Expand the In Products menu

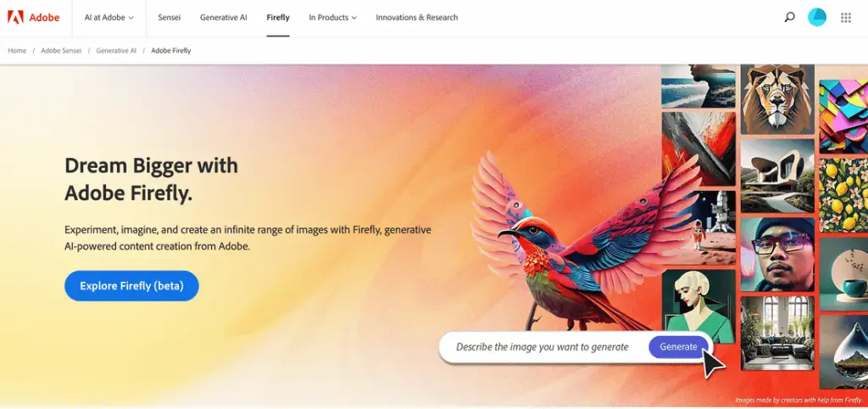point(332,18)
